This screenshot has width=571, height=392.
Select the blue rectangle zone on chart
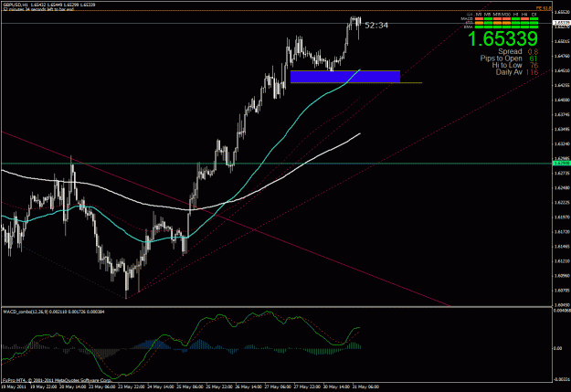coord(345,77)
